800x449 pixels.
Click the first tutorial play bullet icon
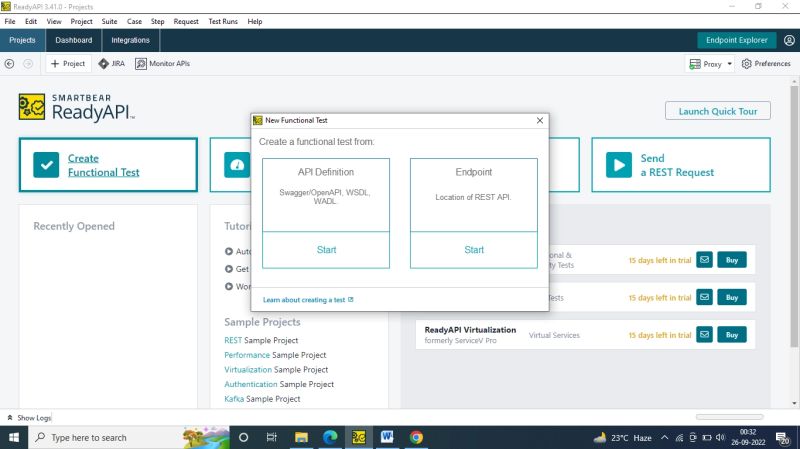click(229, 251)
